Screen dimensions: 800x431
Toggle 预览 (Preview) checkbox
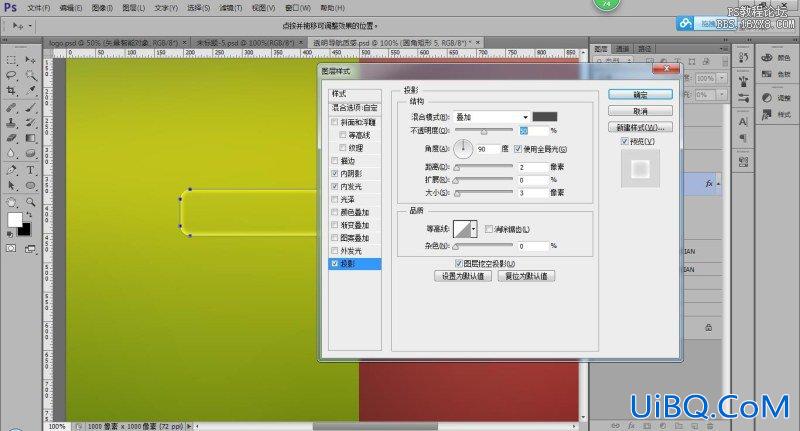pos(624,141)
